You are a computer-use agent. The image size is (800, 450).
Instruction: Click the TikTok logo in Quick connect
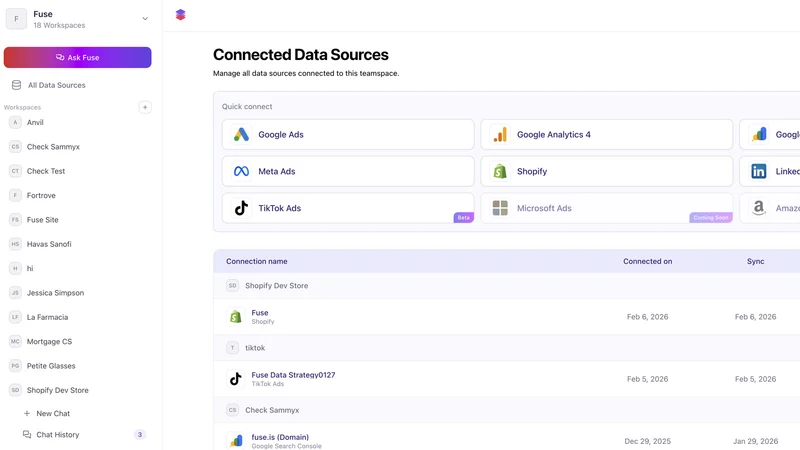pos(241,208)
